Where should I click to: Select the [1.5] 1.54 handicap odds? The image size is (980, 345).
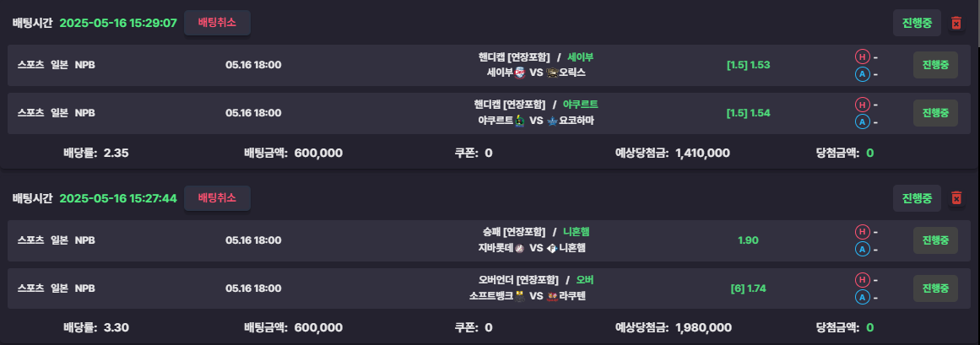tap(748, 113)
